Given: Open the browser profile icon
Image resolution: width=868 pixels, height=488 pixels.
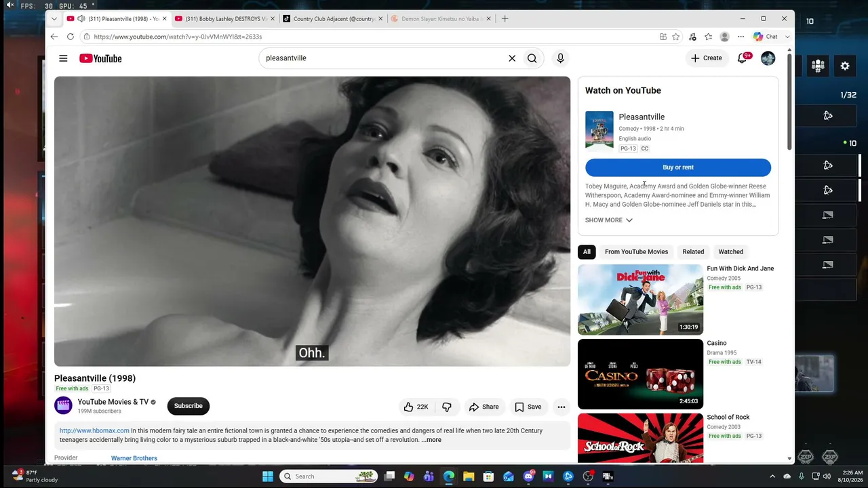Looking at the screenshot, I should tap(724, 37).
